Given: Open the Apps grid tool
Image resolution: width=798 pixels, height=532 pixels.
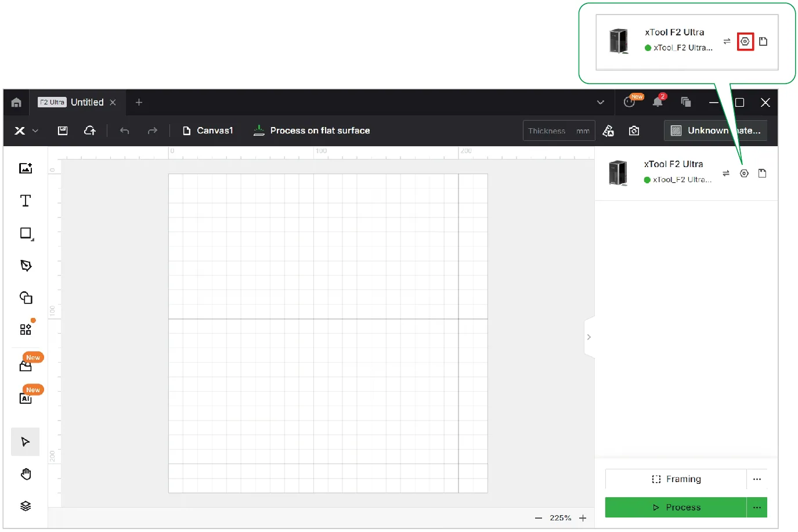Looking at the screenshot, I should coord(26,330).
